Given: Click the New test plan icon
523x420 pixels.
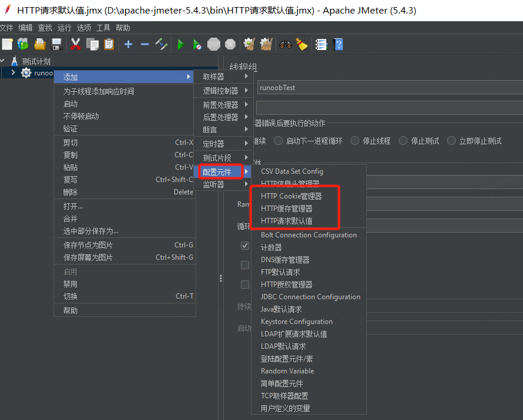Looking at the screenshot, I should [7, 44].
